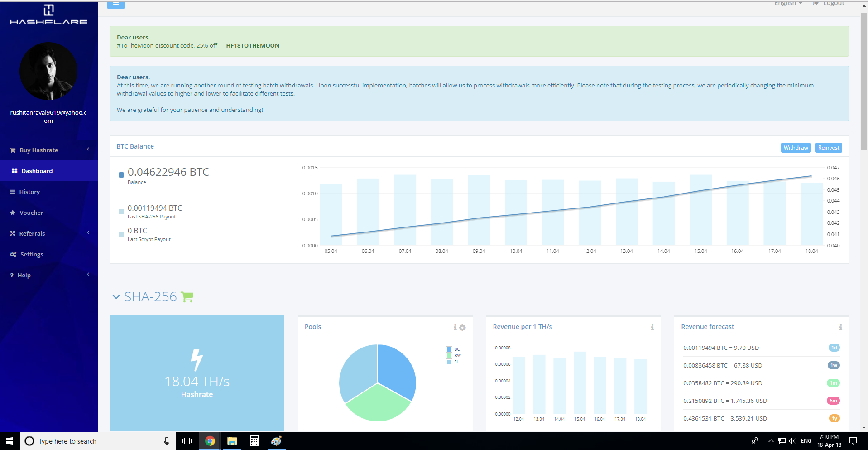Click the ENG input language indicator

(806, 441)
